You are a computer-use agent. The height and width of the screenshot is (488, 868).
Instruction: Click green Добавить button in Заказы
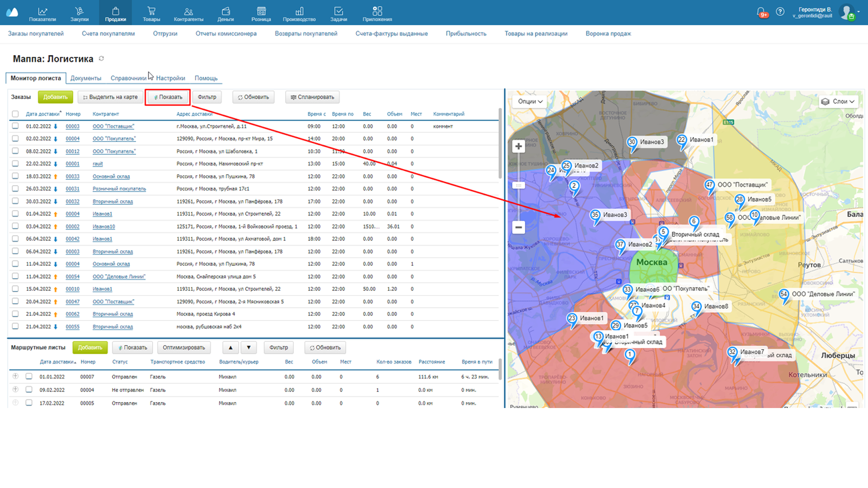[x=56, y=97]
